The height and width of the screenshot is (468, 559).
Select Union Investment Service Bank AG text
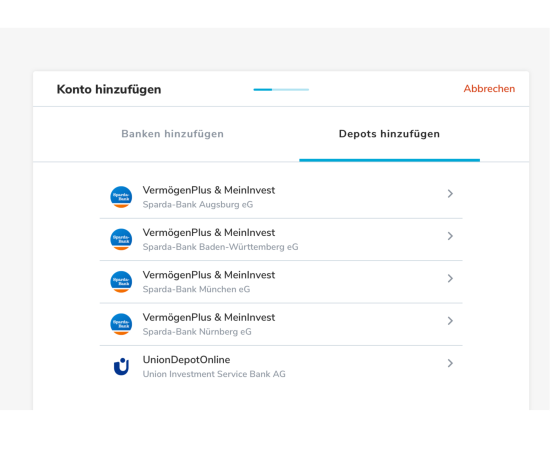tap(214, 374)
